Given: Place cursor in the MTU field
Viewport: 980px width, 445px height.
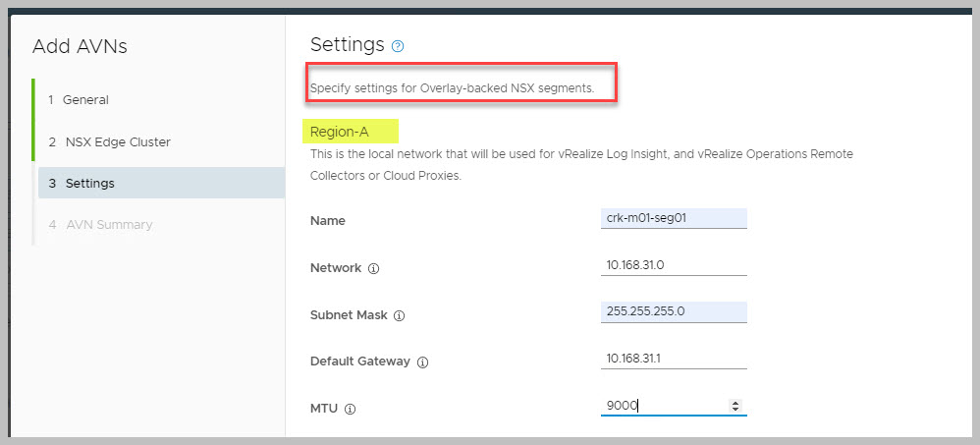Looking at the screenshot, I should [x=663, y=406].
